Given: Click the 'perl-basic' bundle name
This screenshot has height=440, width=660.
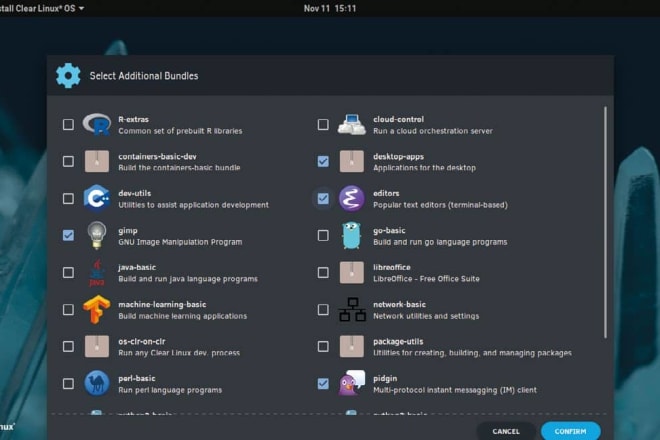Looking at the screenshot, I should (x=136, y=379).
